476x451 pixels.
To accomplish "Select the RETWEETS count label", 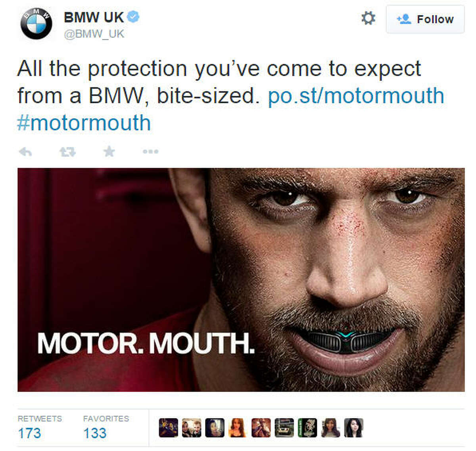I will pos(39,418).
